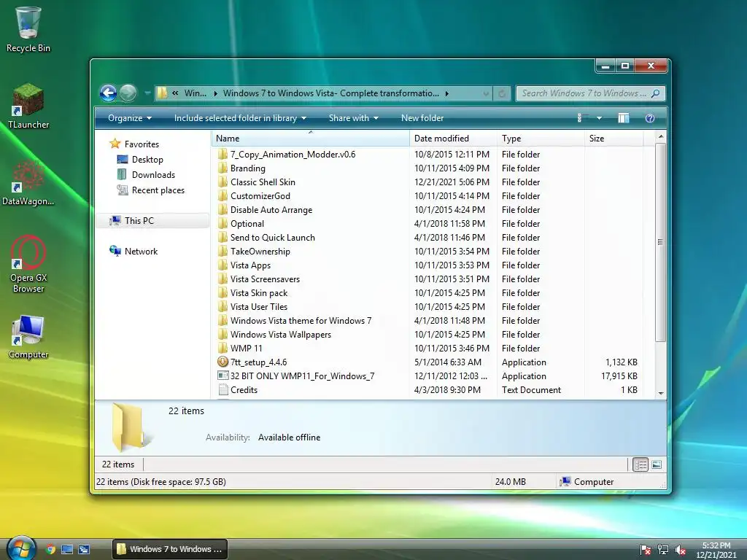This screenshot has height=560, width=747.
Task: Expand the breadcrumb arrow after the folder name
Action: (x=447, y=93)
